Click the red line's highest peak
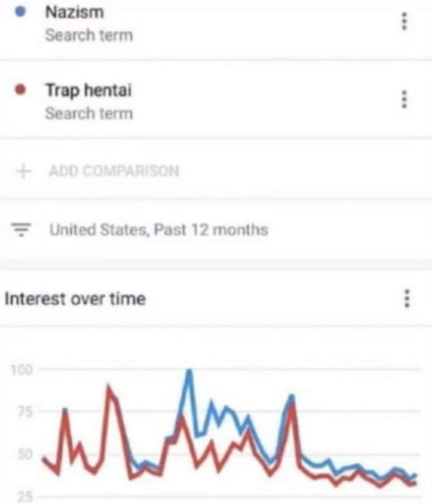Viewport: 432px width, 504px height. coord(109,388)
